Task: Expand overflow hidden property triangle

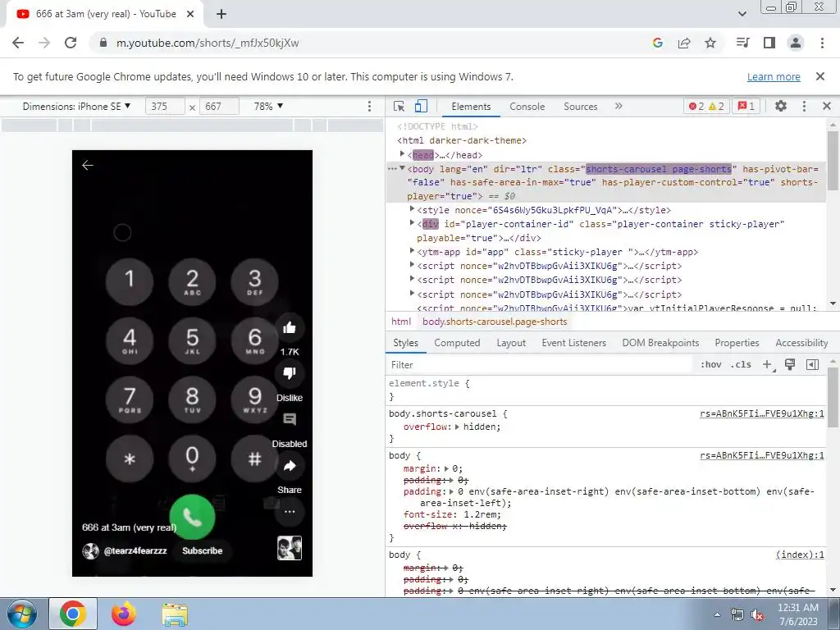Action: coord(457,427)
